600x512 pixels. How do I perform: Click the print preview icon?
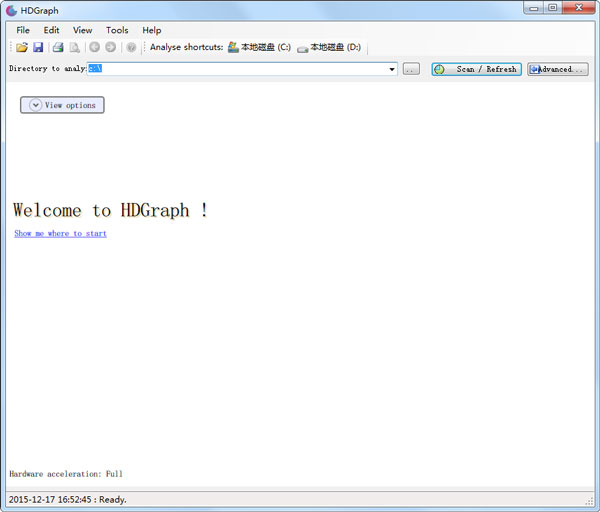74,47
